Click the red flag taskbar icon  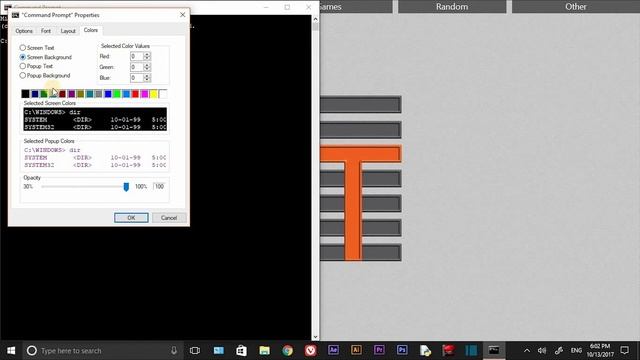tap(448, 350)
